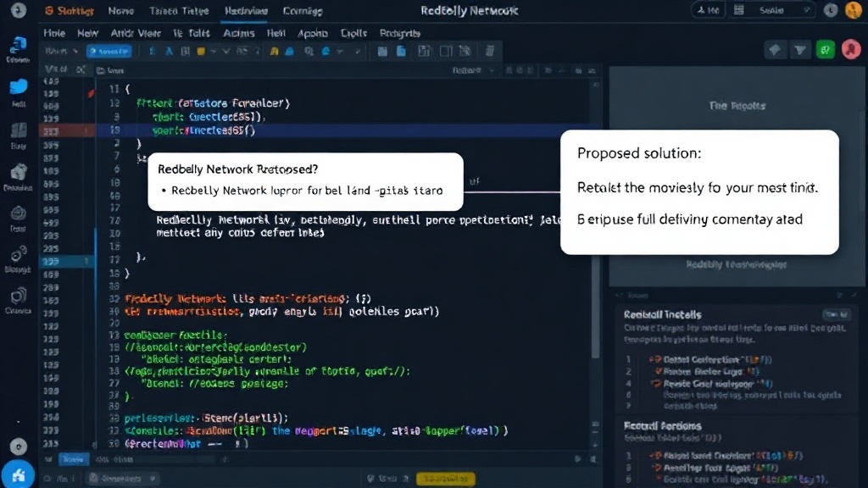
Task: Click the filter funnel icon in top-right toolbar
Action: tap(800, 50)
